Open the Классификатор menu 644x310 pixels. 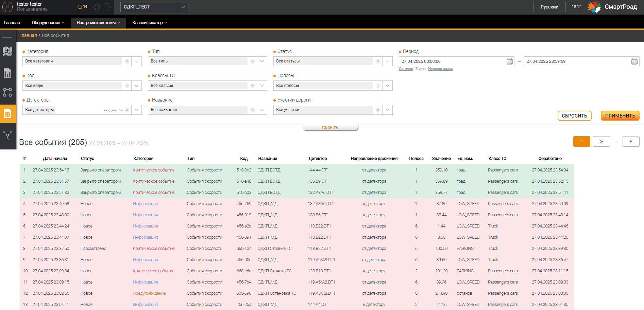point(150,23)
